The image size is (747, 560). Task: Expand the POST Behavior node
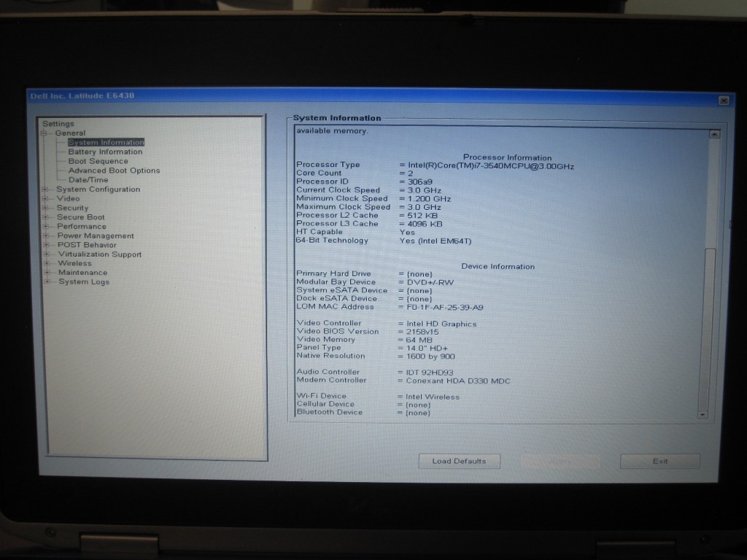point(47,245)
